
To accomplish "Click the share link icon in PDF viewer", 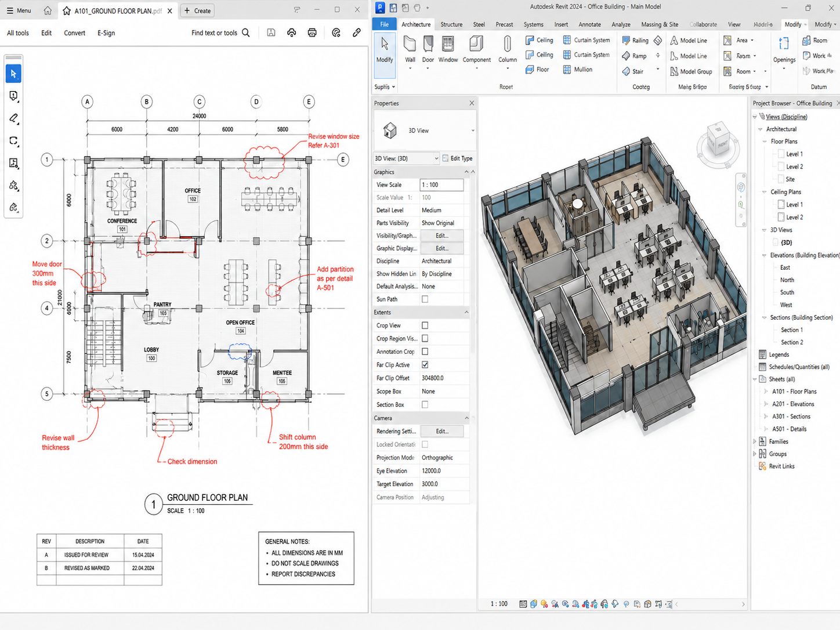I will (x=357, y=33).
